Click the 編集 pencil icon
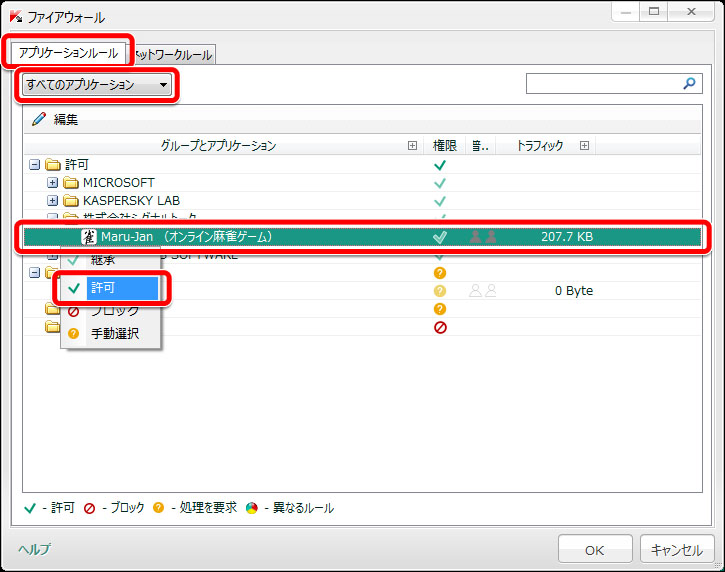 point(39,119)
